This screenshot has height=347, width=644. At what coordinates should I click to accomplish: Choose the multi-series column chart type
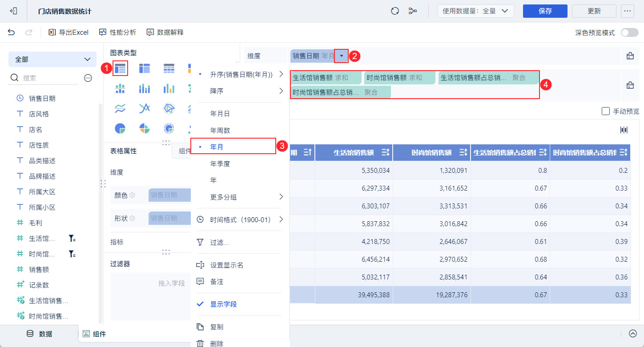[x=169, y=88]
